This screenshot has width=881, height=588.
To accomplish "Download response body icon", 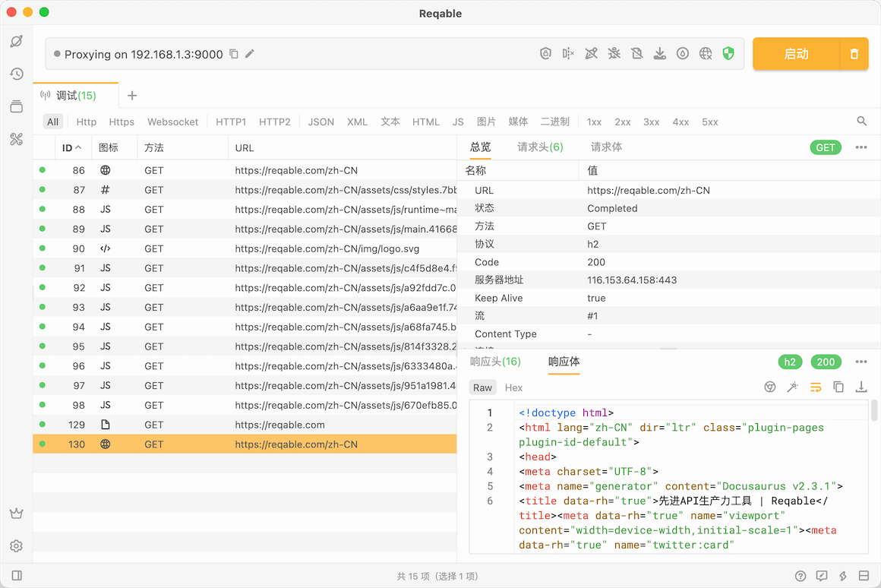I will 860,387.
